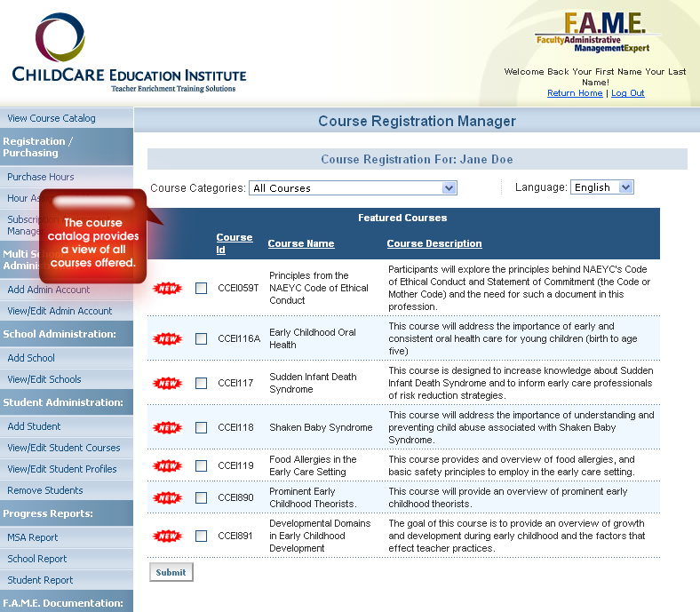700x612 pixels.
Task: Click the Registration / Purchasing section header
Action: point(67,147)
